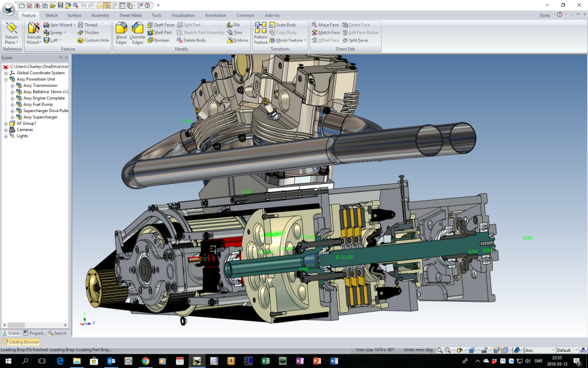The width and height of the screenshot is (588, 368).
Task: Pin the Scene panel with pushpin
Action: (x=61, y=57)
